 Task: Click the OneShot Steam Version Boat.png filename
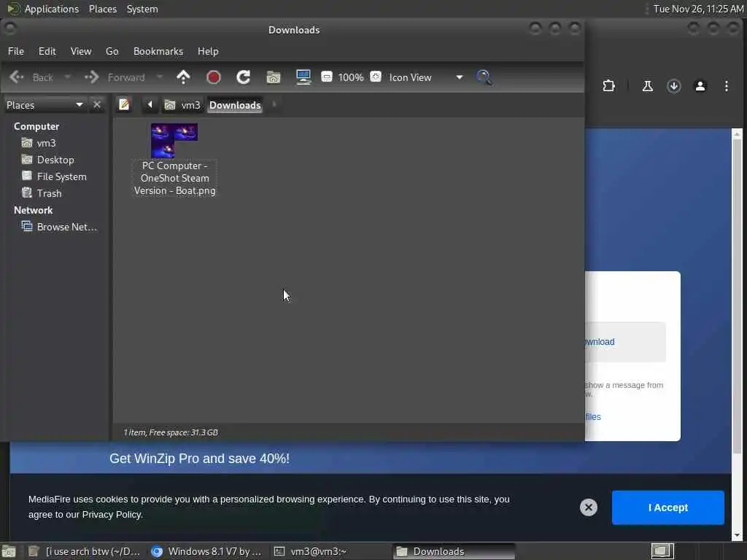(x=175, y=178)
